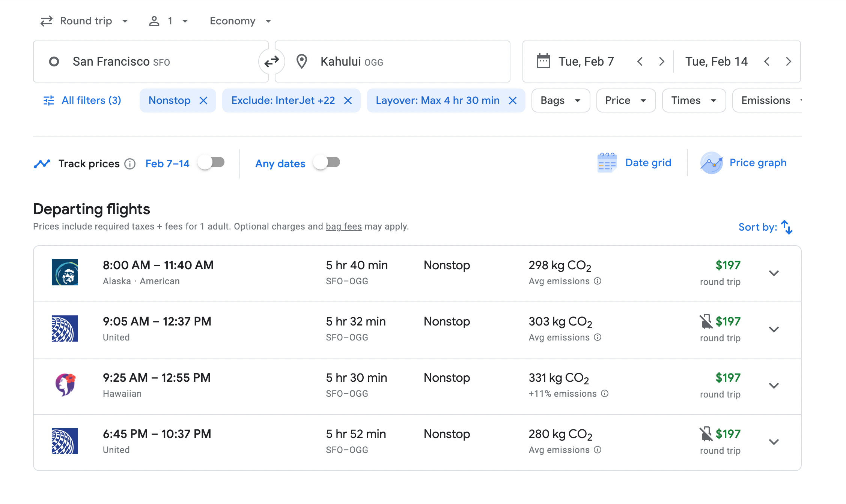Open the Economy class dropdown

click(x=240, y=21)
